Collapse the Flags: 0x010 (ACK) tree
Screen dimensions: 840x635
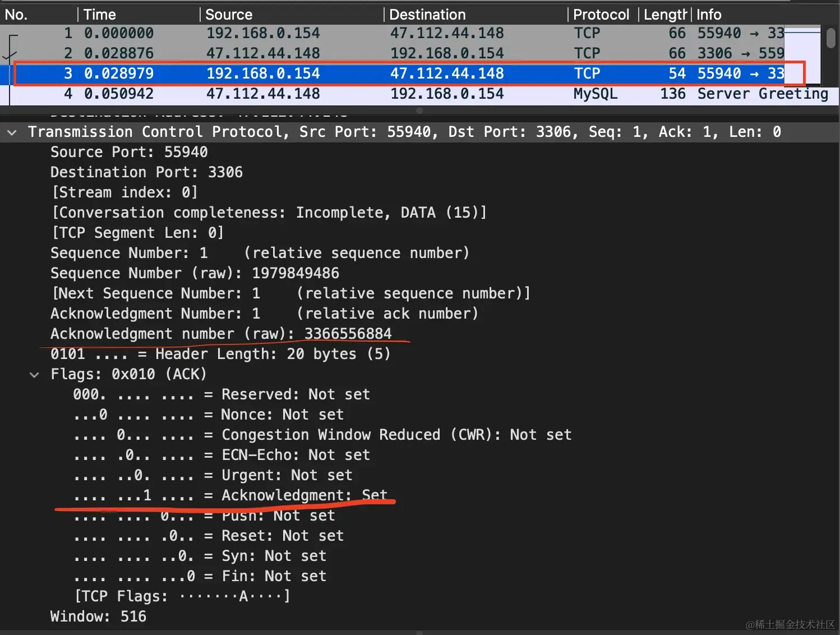[x=34, y=375]
